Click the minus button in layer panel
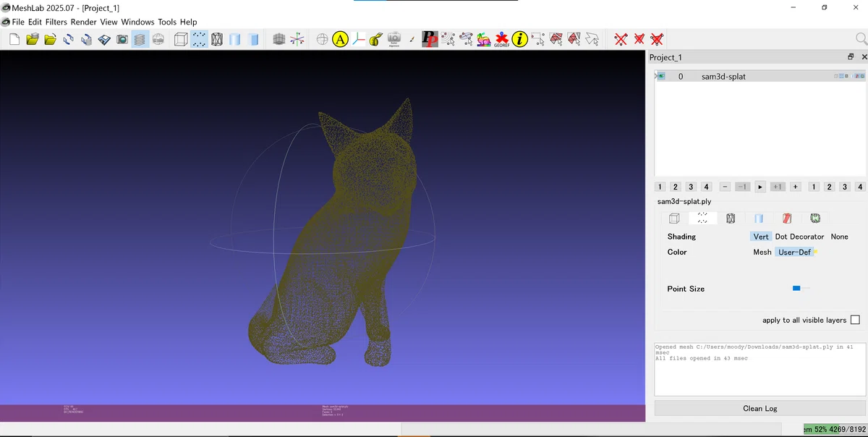Image resolution: width=868 pixels, height=437 pixels. click(726, 187)
